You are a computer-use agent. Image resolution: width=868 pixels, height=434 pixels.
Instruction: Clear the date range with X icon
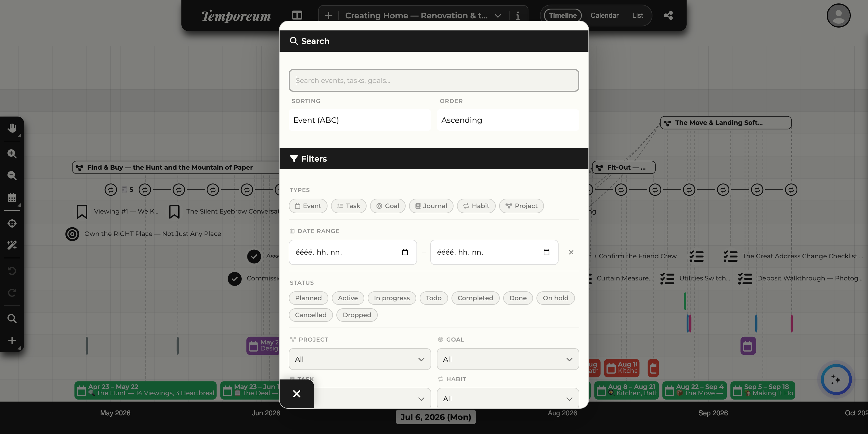[x=571, y=252]
